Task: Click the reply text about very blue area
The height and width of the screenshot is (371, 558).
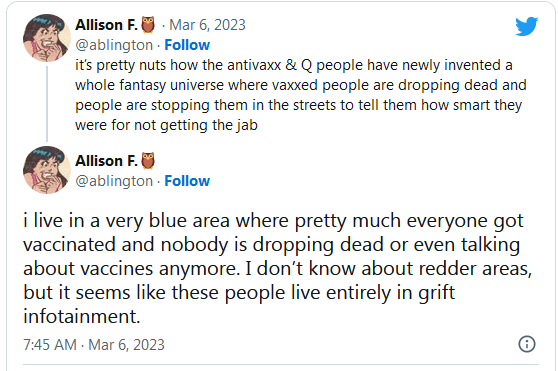Action: point(277,268)
